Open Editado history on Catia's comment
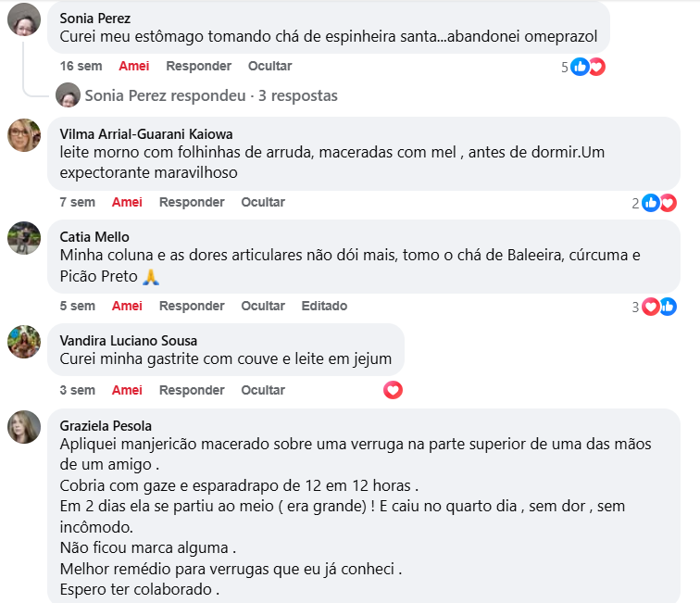The width and height of the screenshot is (700, 603). point(324,306)
